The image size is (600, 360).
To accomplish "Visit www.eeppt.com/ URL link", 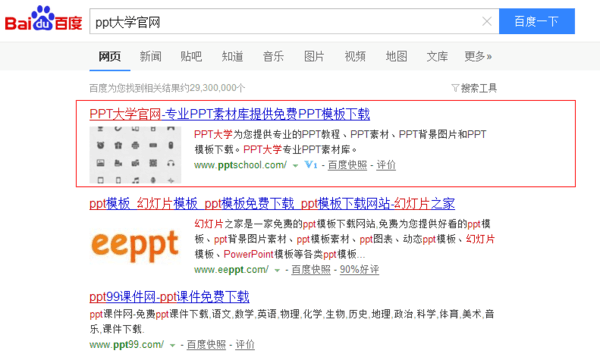I will pos(232,270).
